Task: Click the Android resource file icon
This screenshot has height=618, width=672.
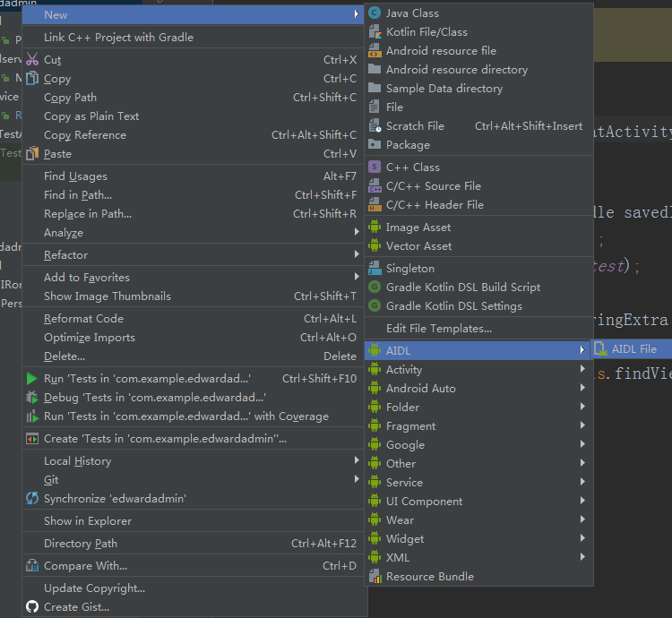Action: (375, 51)
